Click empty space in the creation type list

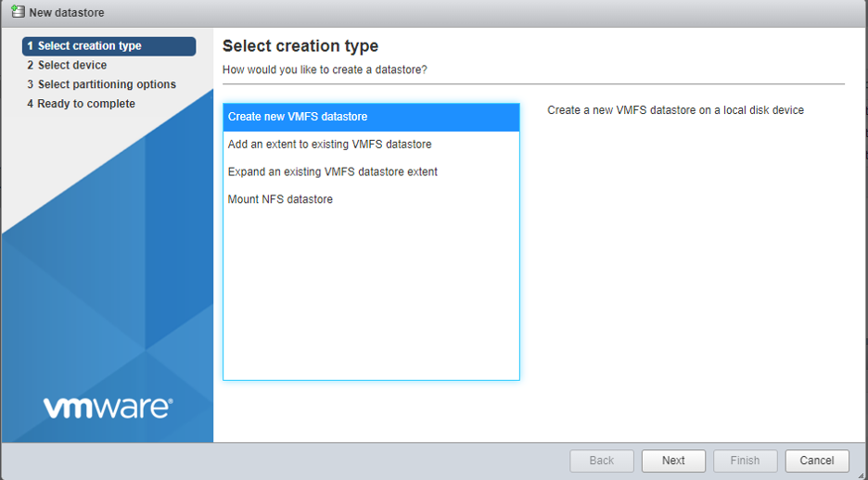point(371,297)
